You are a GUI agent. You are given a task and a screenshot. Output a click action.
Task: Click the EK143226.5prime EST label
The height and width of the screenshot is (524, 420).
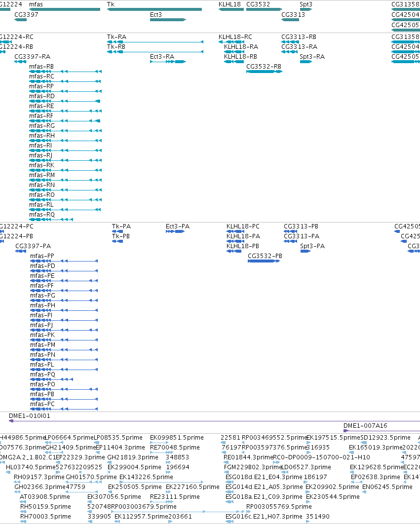pyautogui.click(x=146, y=477)
